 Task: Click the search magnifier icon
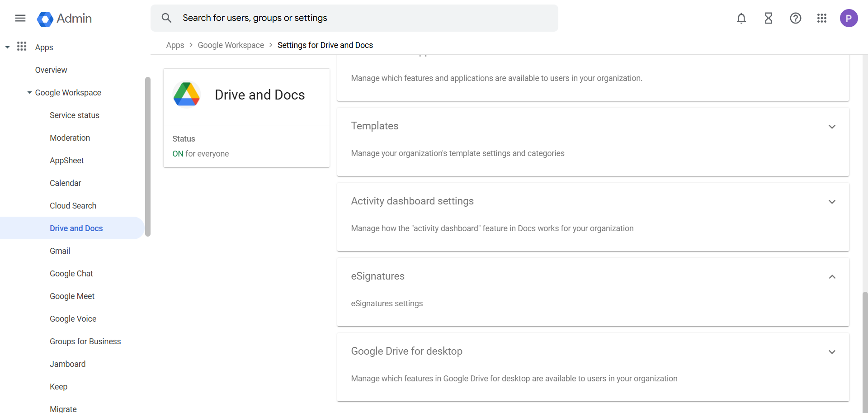(x=166, y=18)
